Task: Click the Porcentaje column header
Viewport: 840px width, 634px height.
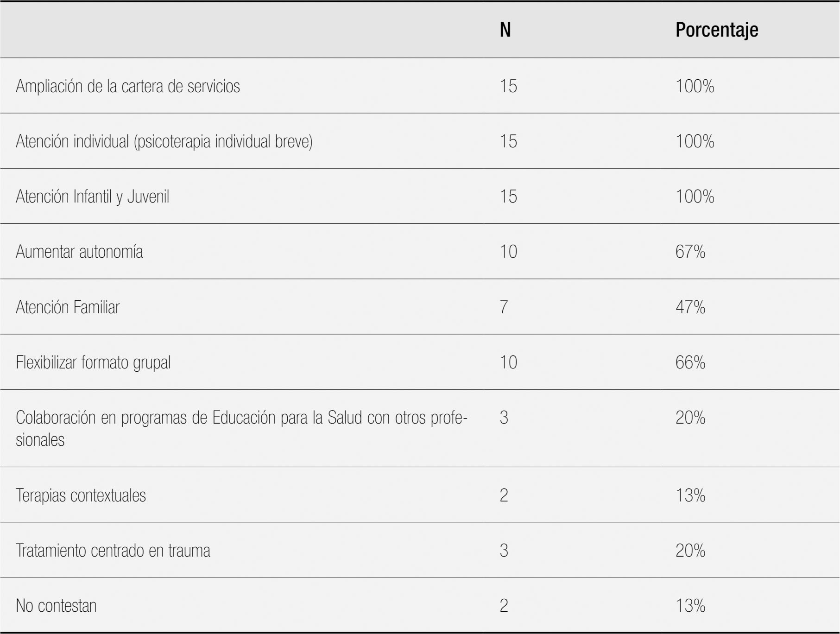Action: click(716, 30)
